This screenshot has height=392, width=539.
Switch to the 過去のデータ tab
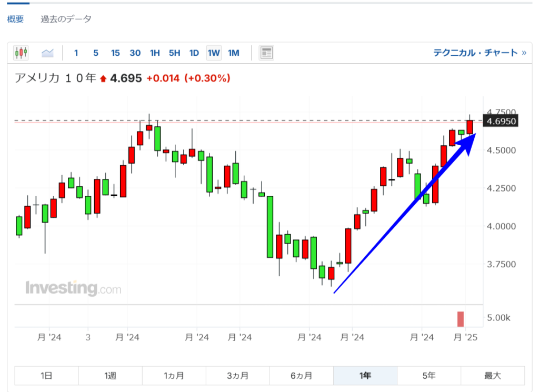pyautogui.click(x=66, y=19)
